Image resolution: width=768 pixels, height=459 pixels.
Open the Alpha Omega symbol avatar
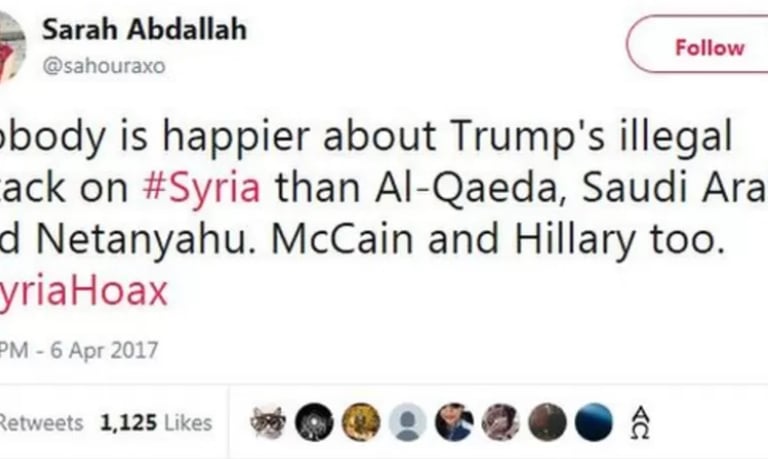(x=640, y=423)
